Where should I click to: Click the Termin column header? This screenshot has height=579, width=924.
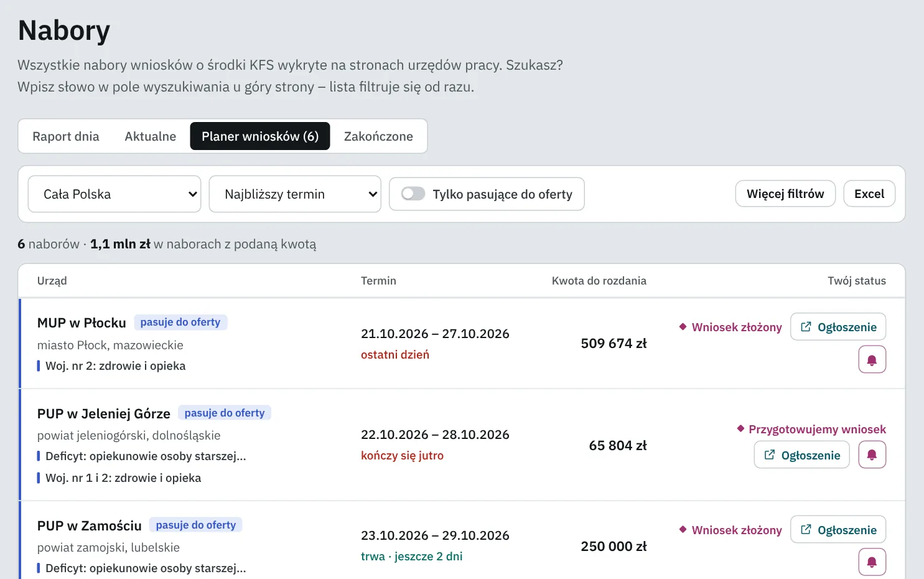point(378,281)
